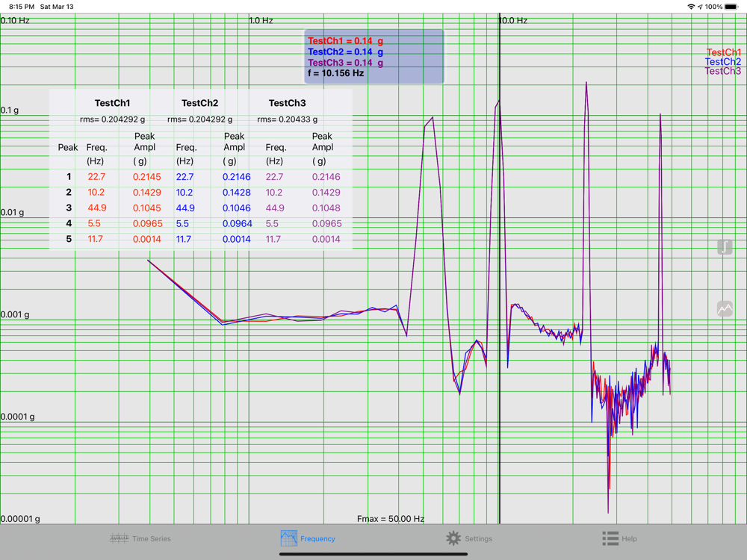Select the TestCh3 legend label

[x=723, y=71]
